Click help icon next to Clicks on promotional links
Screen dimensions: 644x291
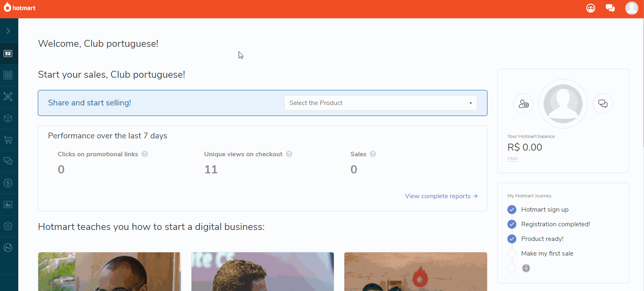pyautogui.click(x=145, y=154)
